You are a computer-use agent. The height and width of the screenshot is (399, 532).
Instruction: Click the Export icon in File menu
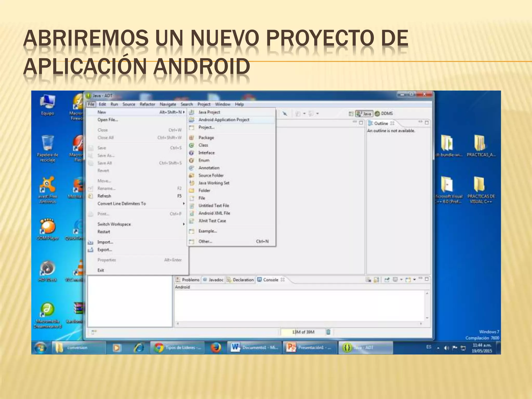coord(90,250)
